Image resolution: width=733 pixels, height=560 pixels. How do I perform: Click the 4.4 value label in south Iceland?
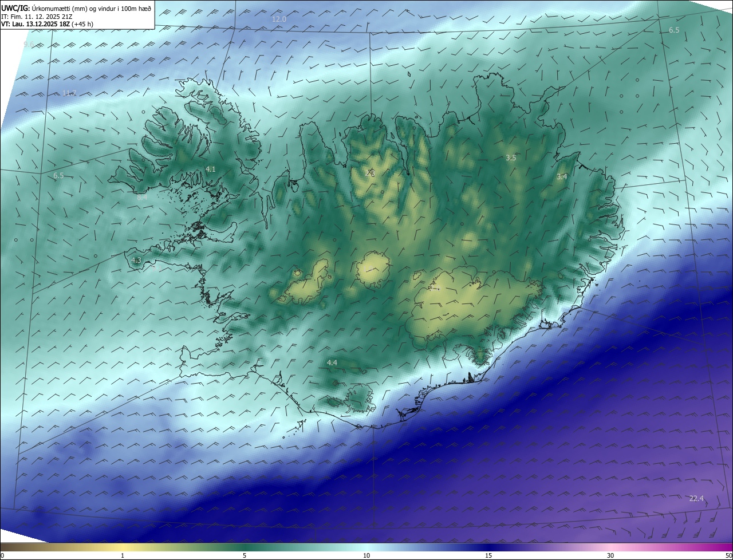click(x=332, y=362)
